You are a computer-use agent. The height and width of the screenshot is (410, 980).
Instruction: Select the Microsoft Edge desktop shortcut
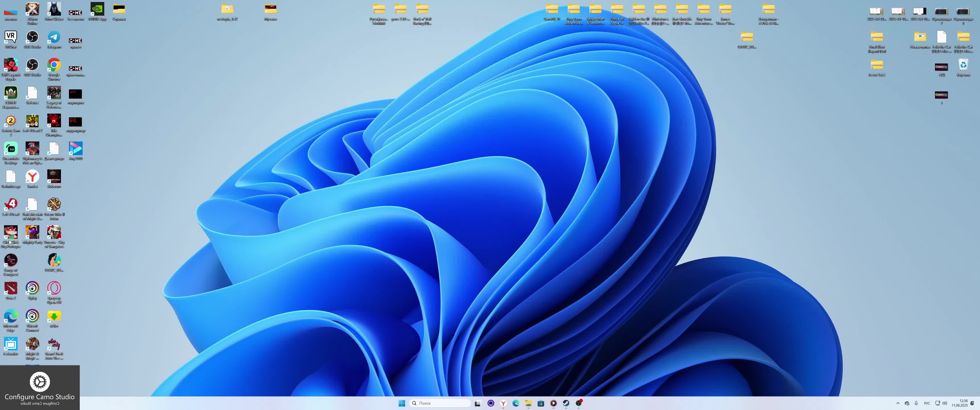coord(11,320)
